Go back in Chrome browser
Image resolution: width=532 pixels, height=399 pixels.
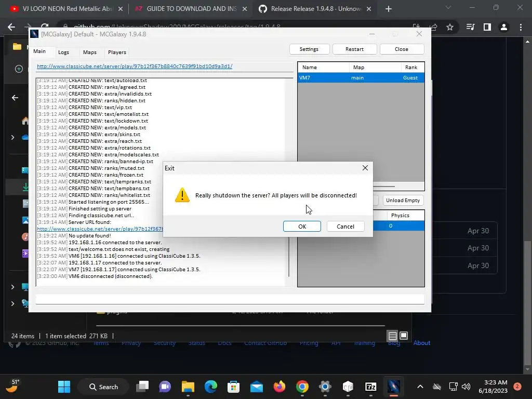(x=11, y=27)
